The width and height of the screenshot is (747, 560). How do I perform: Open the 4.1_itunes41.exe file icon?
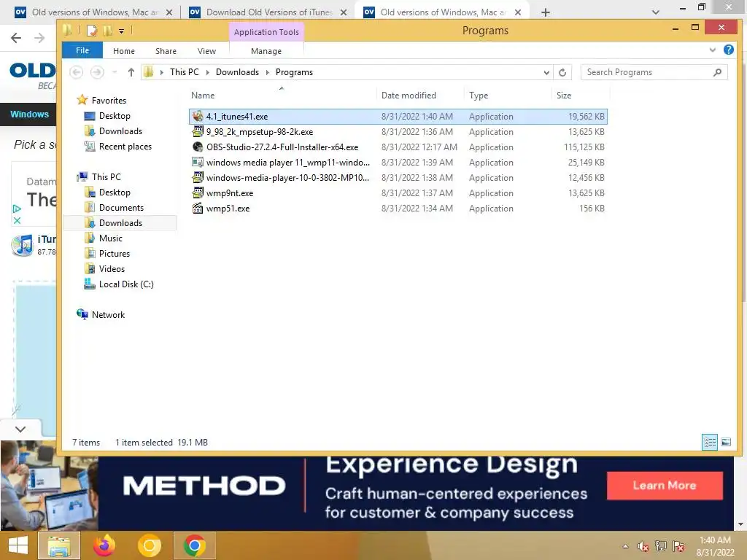[x=197, y=116]
